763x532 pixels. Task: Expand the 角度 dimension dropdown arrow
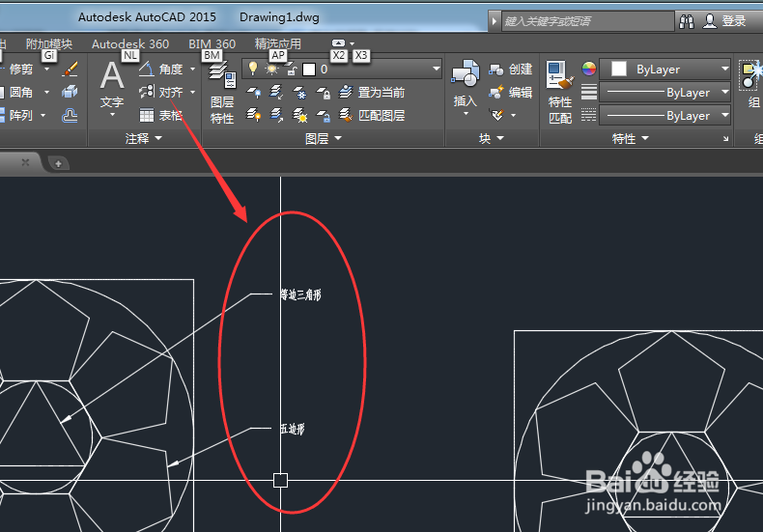point(193,70)
